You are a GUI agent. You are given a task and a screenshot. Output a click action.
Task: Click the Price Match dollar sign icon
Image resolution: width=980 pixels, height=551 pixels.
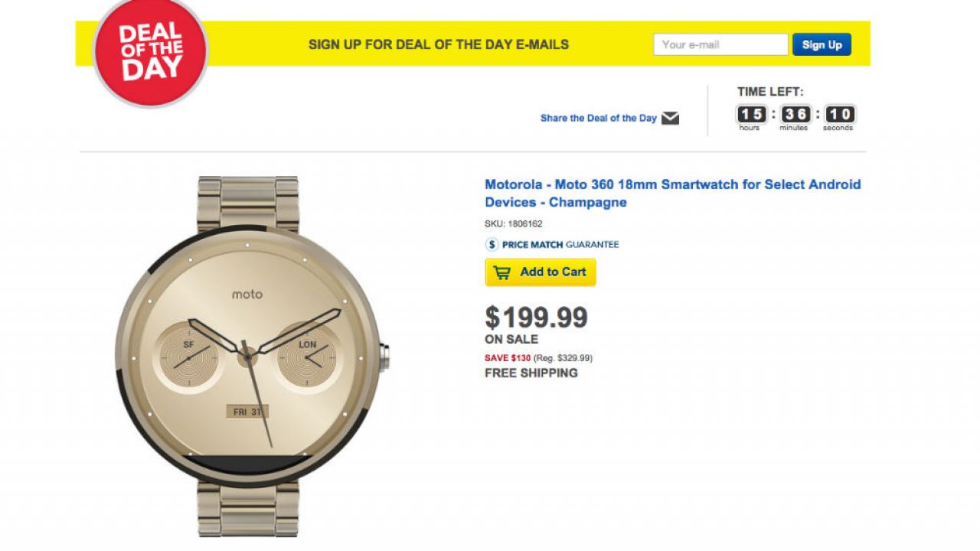pyautogui.click(x=492, y=245)
